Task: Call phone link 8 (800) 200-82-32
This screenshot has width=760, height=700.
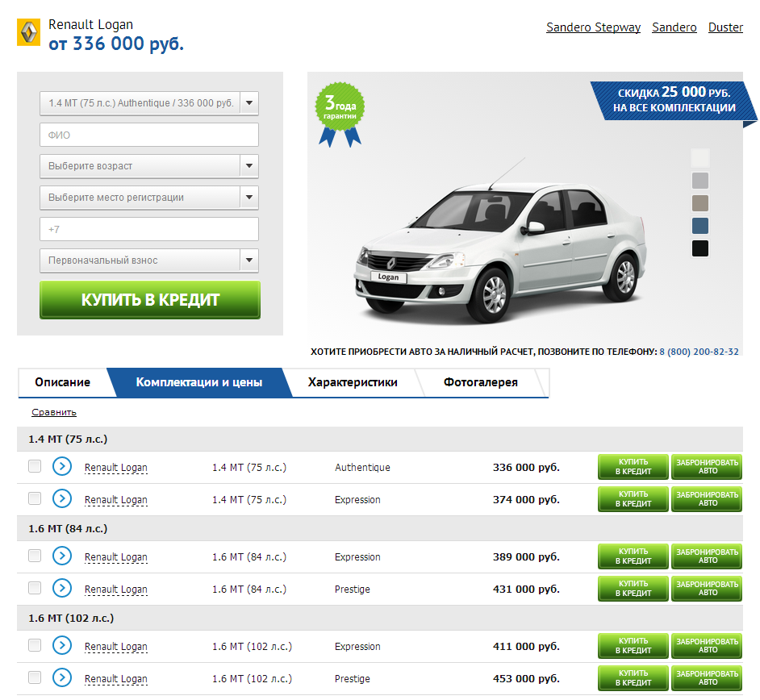Action: tap(699, 352)
